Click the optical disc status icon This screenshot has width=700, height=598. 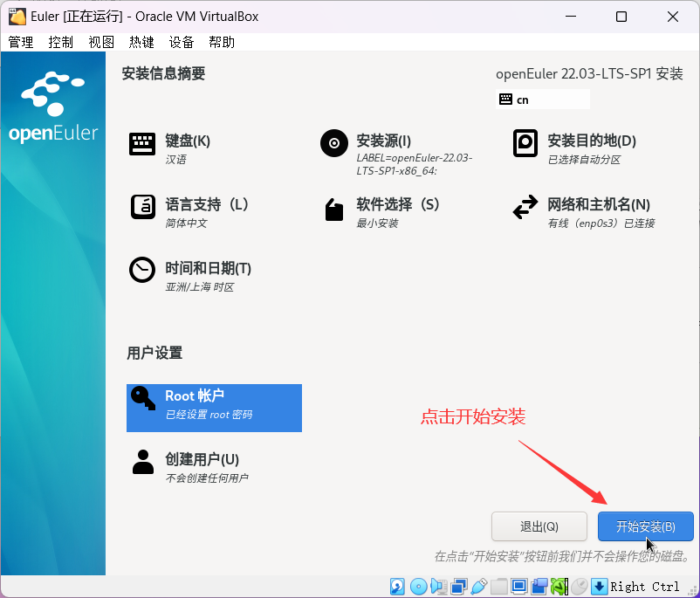(418, 587)
